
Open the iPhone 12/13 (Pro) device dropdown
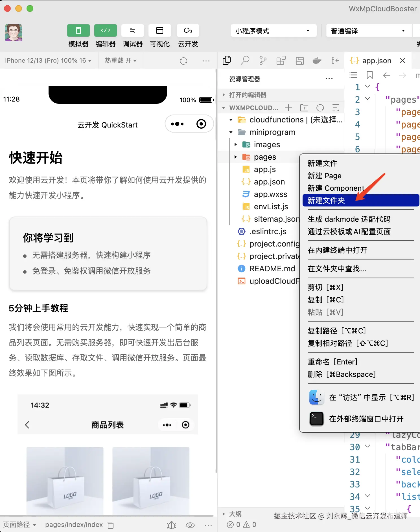(48, 60)
